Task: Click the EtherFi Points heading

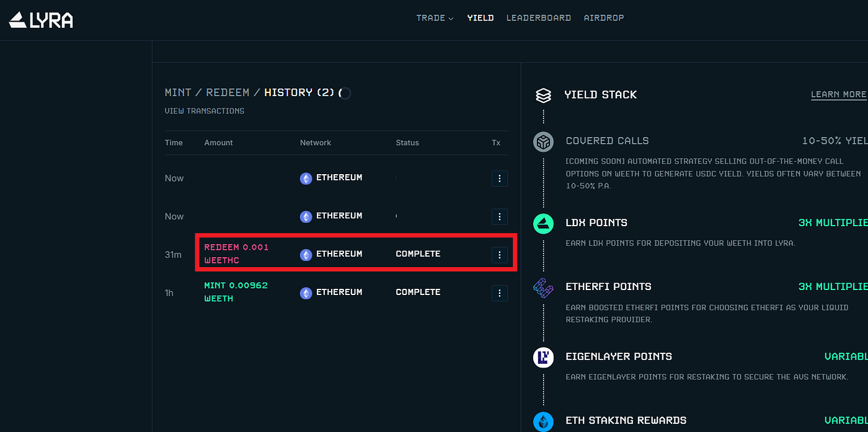Action: click(608, 287)
